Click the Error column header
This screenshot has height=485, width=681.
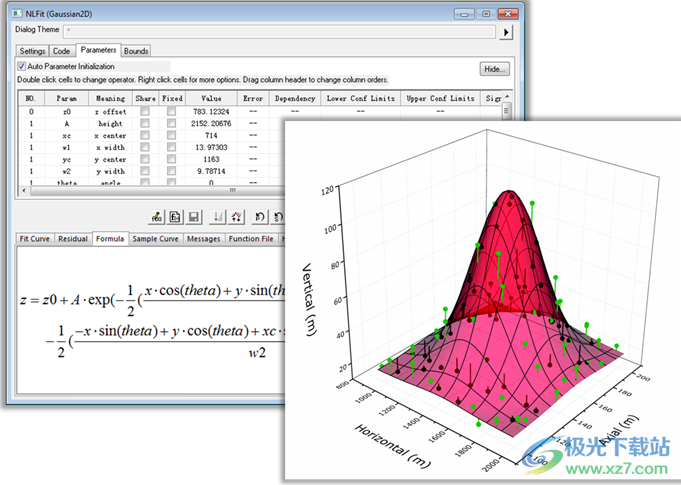click(253, 99)
